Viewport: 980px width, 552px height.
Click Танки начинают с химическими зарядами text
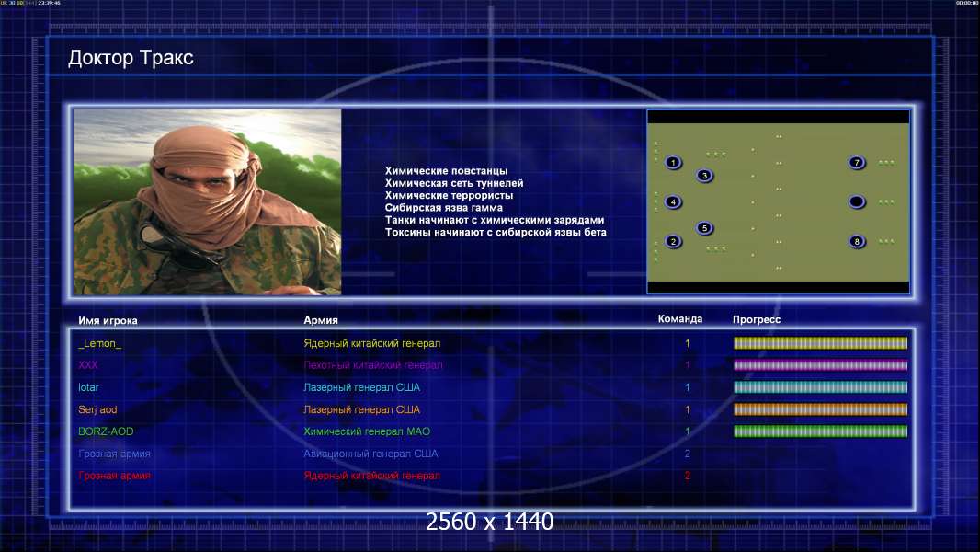[x=495, y=220]
